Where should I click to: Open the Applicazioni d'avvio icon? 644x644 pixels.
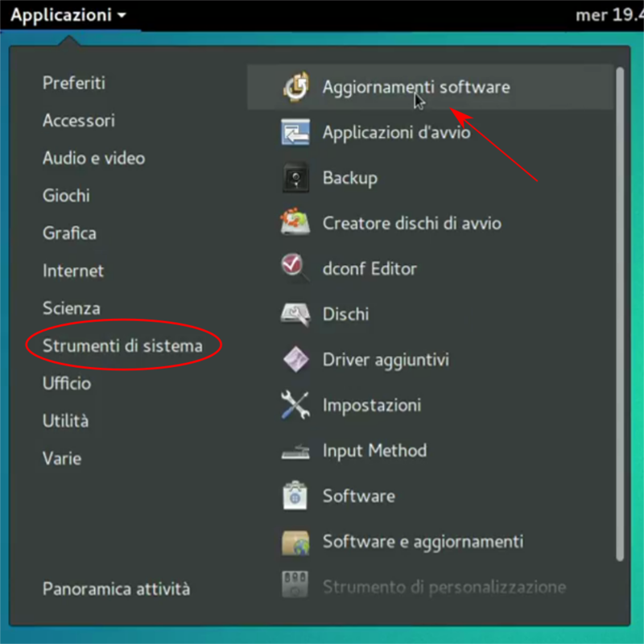[x=296, y=131]
